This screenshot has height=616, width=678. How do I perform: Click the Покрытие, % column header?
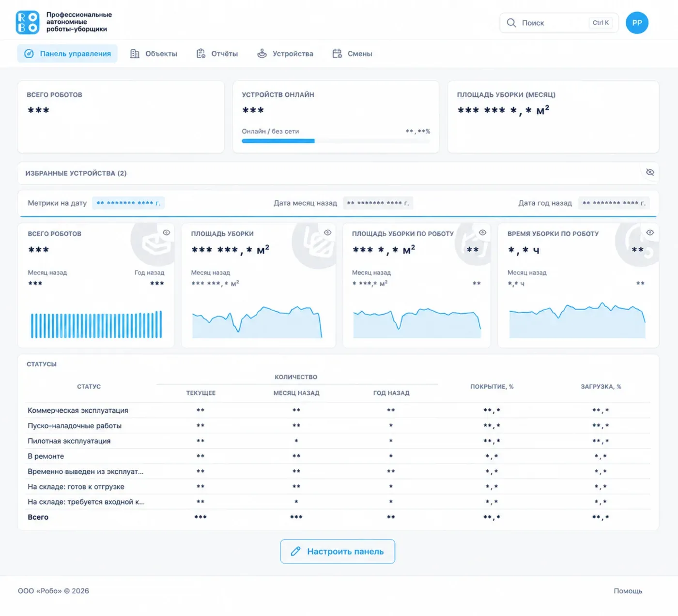pos(492,387)
